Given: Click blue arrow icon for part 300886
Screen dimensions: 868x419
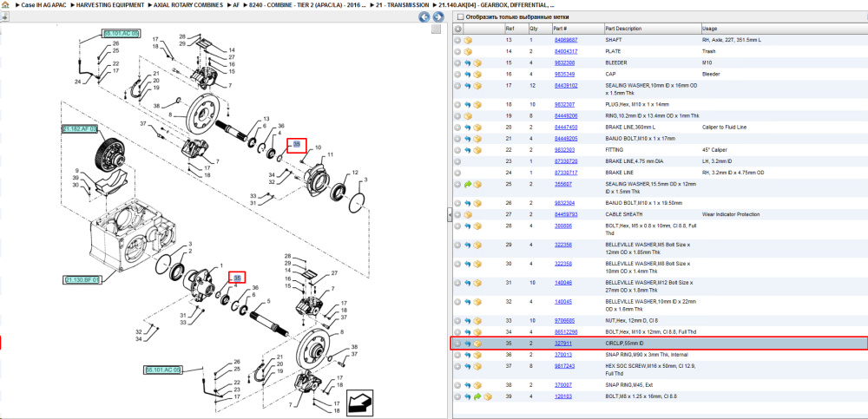Looking at the screenshot, I should pyautogui.click(x=468, y=226).
